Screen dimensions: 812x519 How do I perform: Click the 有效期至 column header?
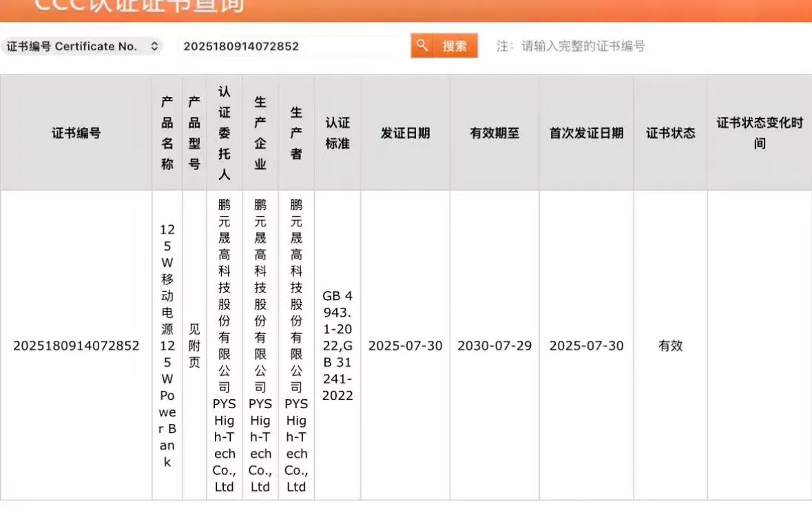tap(495, 133)
